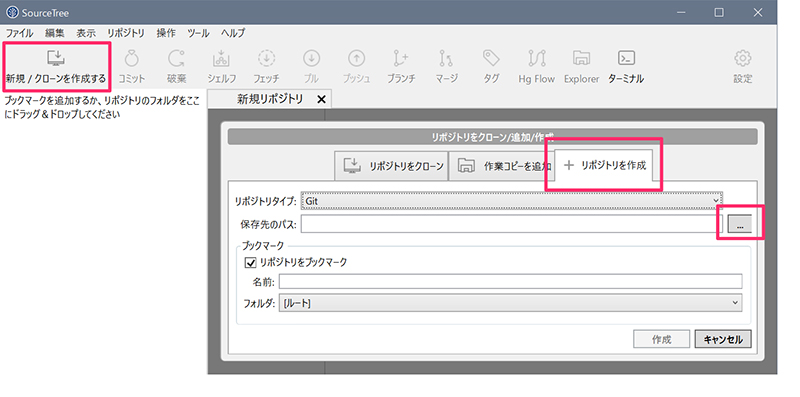The height and width of the screenshot is (397, 800).
Task: Open the ヘルプ menu
Action: [x=233, y=33]
